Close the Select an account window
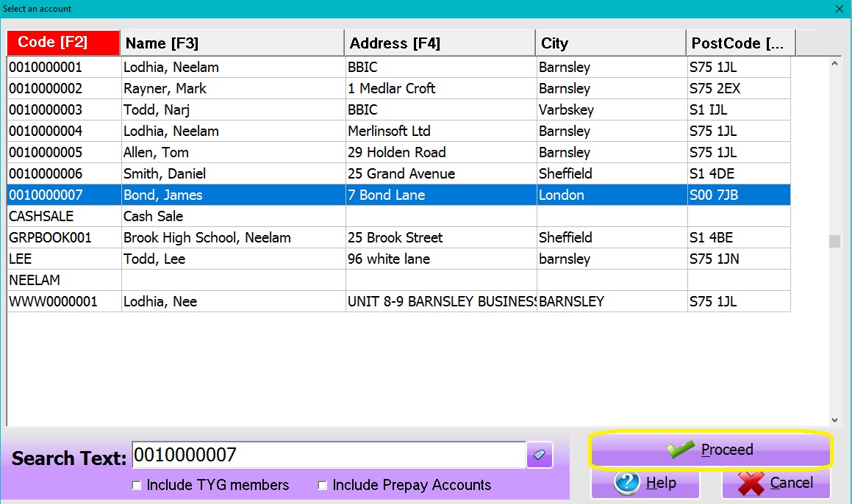This screenshot has height=504, width=852. point(839,9)
